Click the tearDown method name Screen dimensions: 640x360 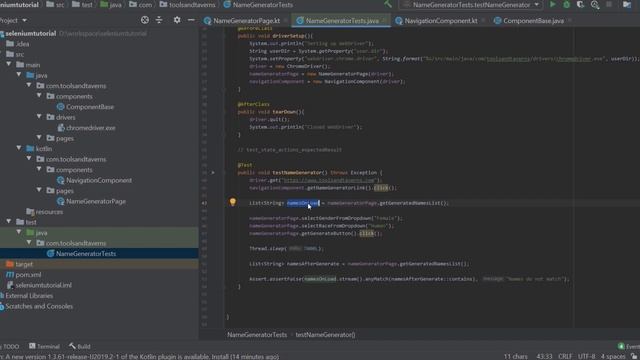284,112
